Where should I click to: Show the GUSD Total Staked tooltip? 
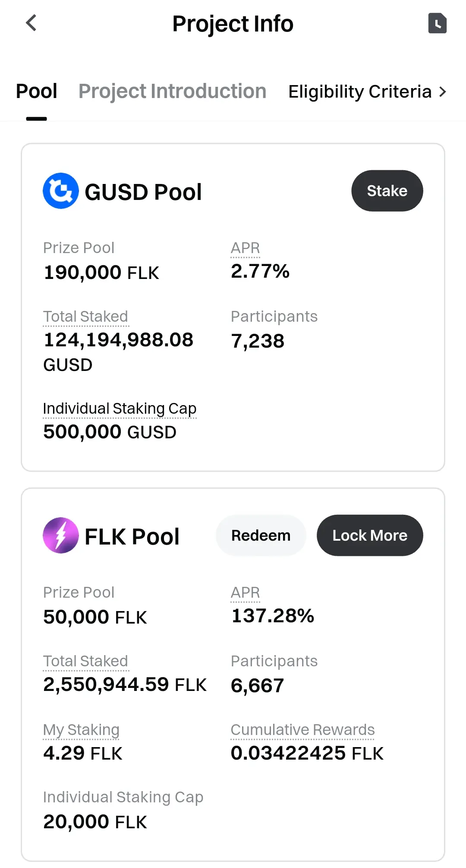85,317
